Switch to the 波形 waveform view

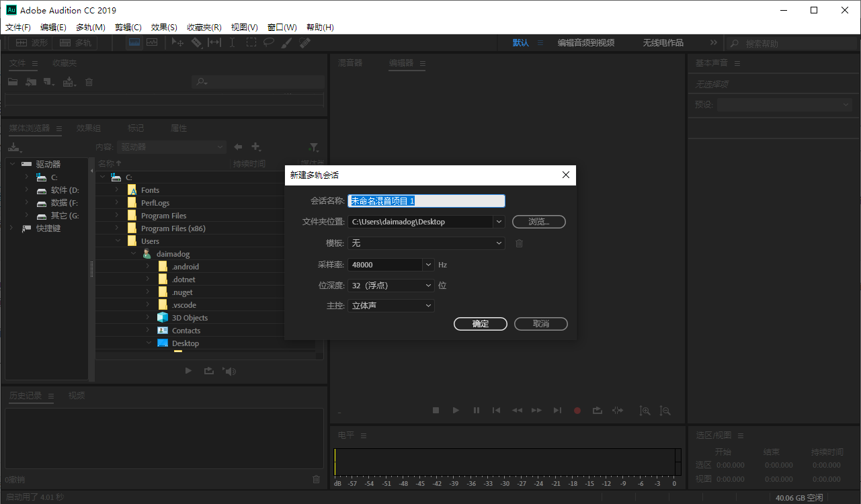point(32,42)
